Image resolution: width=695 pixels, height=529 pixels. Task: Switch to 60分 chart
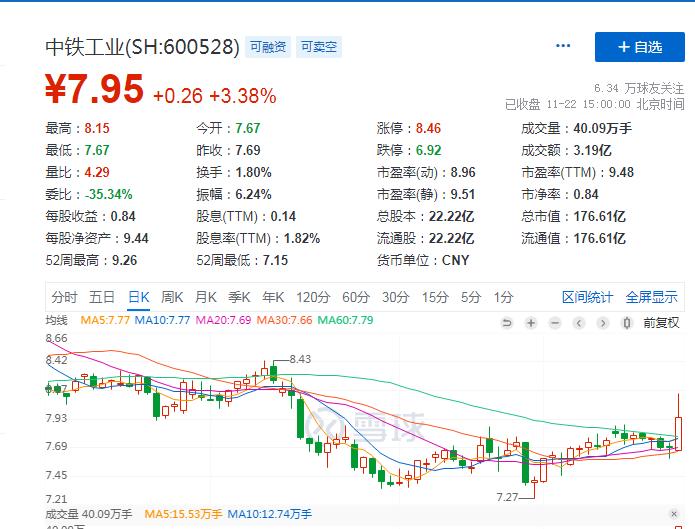[355, 297]
